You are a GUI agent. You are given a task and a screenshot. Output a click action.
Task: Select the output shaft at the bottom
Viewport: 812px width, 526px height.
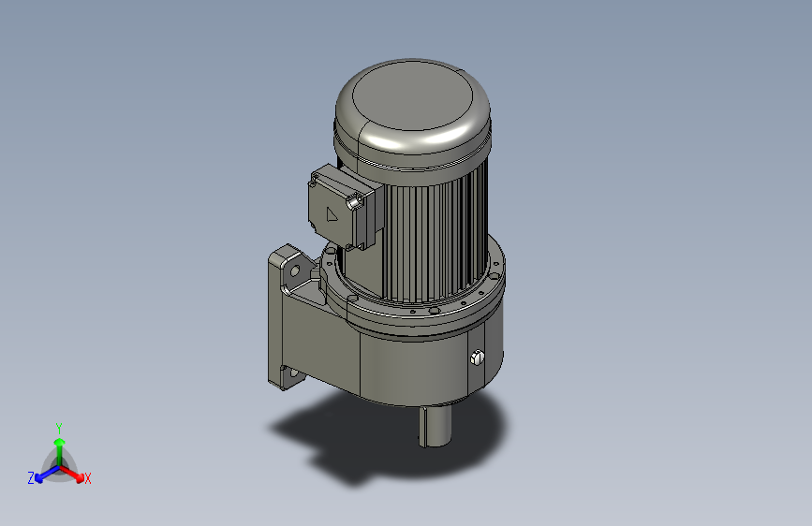(435, 426)
